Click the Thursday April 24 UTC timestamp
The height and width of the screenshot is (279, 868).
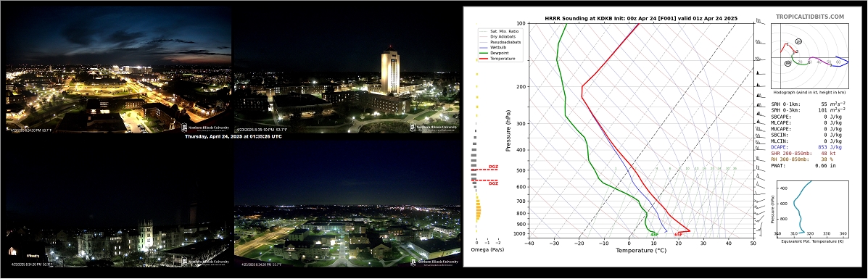233,136
